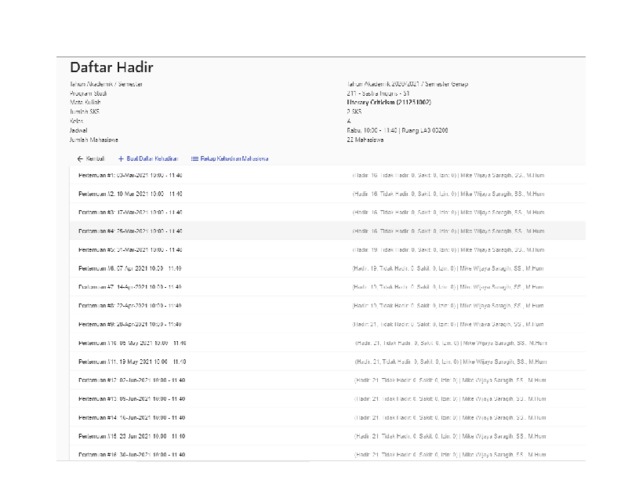Open Pertemuan #9 meeting row
The image size is (621, 480).
(x=130, y=324)
